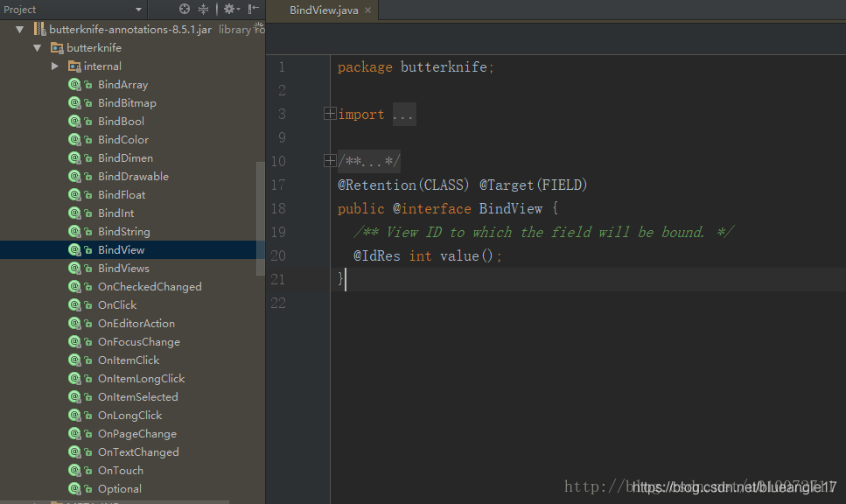This screenshot has width=846, height=504.
Task: Click the BindInt annotation icon
Action: [x=75, y=213]
